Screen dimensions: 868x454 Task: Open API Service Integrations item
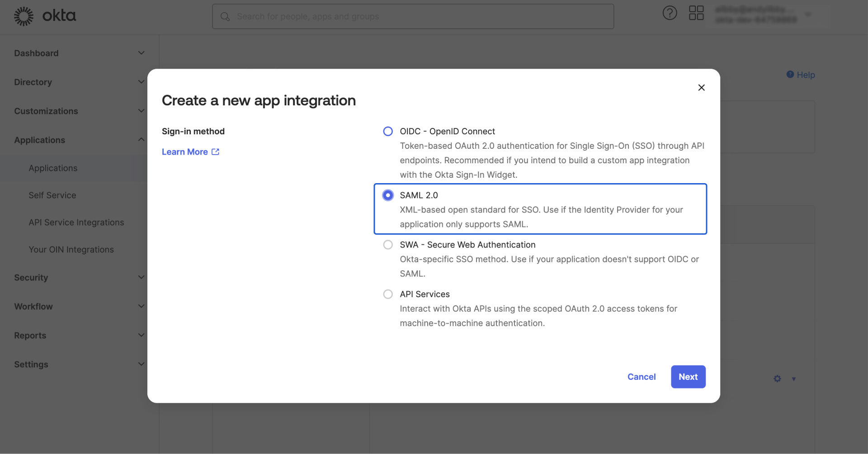pos(76,222)
